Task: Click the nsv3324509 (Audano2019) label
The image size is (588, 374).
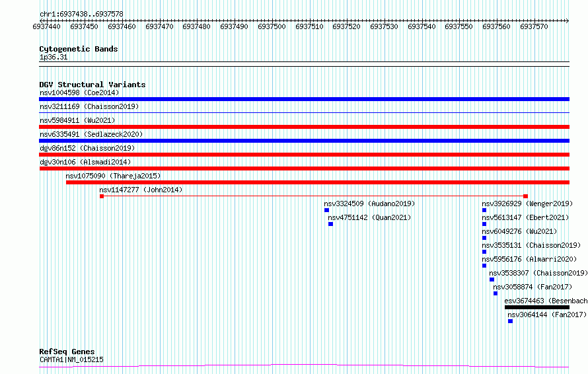Action: [x=369, y=204]
